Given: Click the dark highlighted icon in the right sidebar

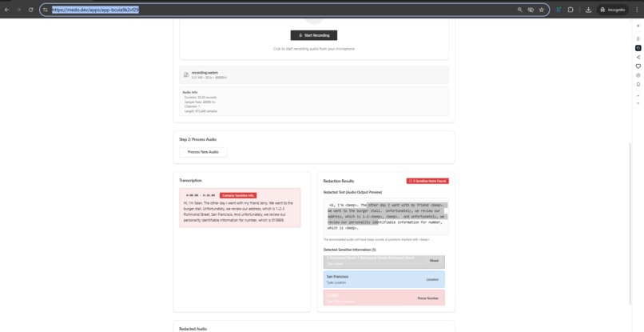Looking at the screenshot, I should click(638, 48).
